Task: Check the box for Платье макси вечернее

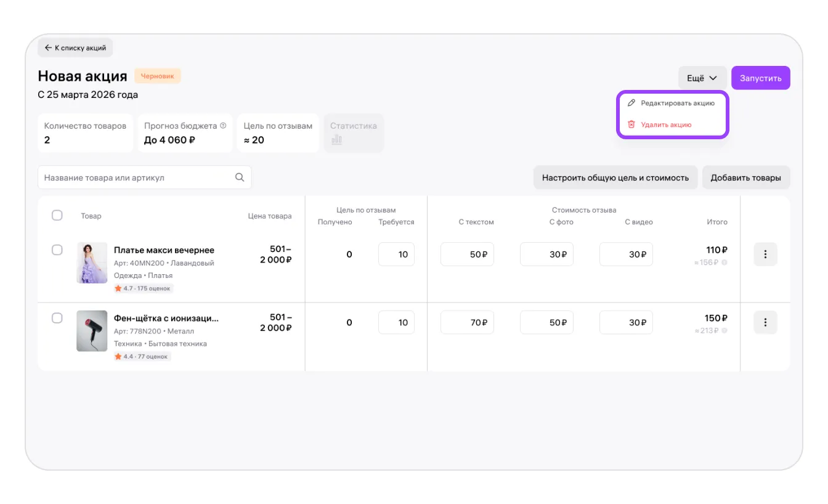Action: point(57,250)
